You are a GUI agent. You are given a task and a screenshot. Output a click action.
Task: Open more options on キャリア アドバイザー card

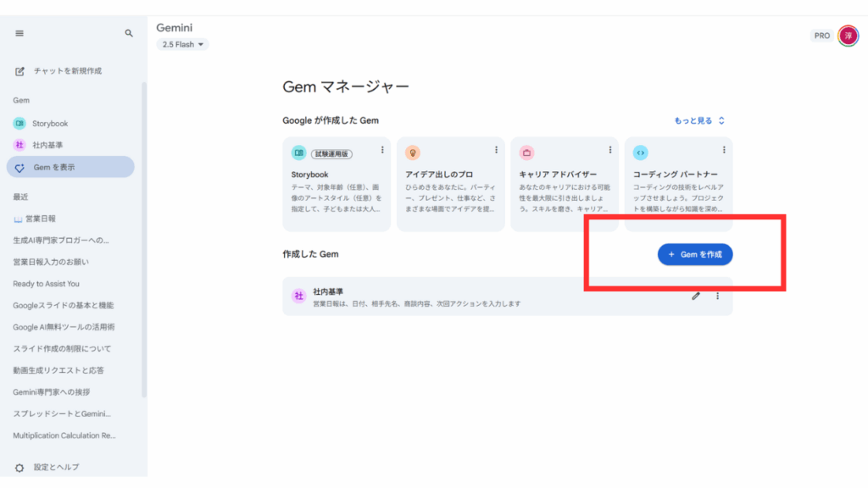pos(610,150)
